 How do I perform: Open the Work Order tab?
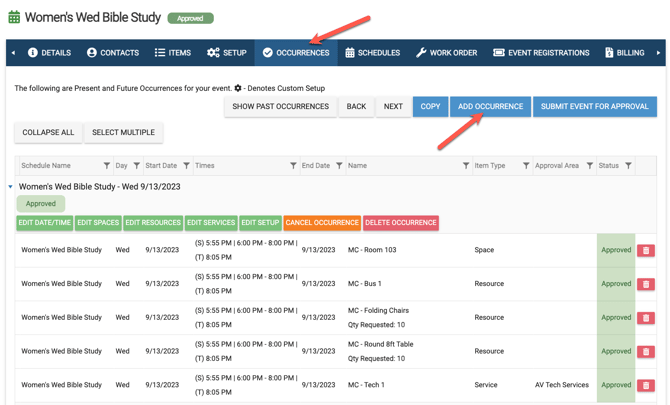(447, 53)
